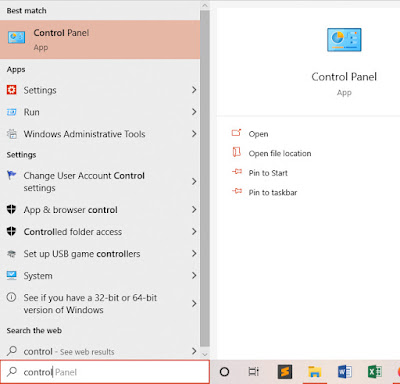Viewport: 400px width, 384px height.
Task: Expand the 32-bit or 64-bit result arrow
Action: pos(194,303)
